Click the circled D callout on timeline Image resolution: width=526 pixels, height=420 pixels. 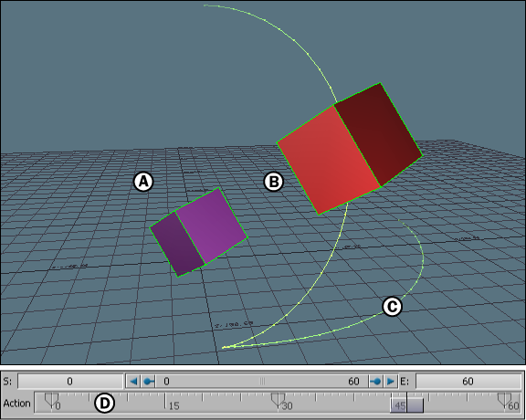105,403
